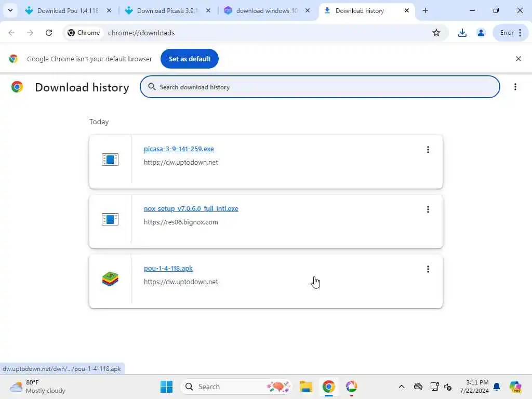Open the Error Chrome menu button
Image resolution: width=532 pixels, height=399 pixels.
pos(511,33)
